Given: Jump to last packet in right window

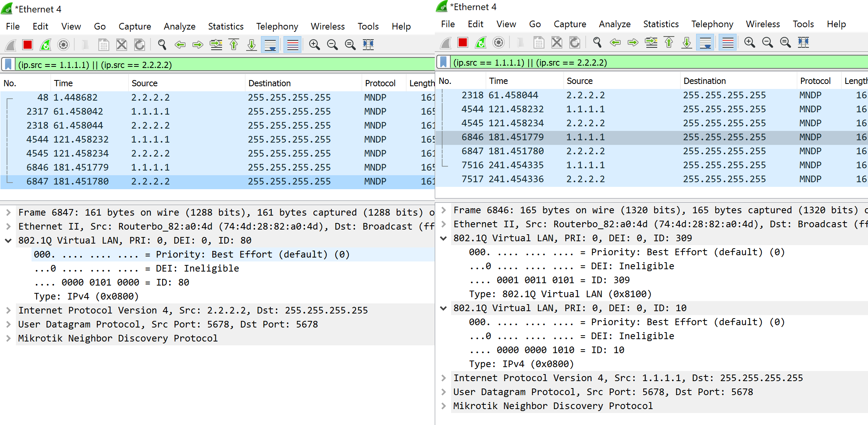Looking at the screenshot, I should tap(687, 42).
